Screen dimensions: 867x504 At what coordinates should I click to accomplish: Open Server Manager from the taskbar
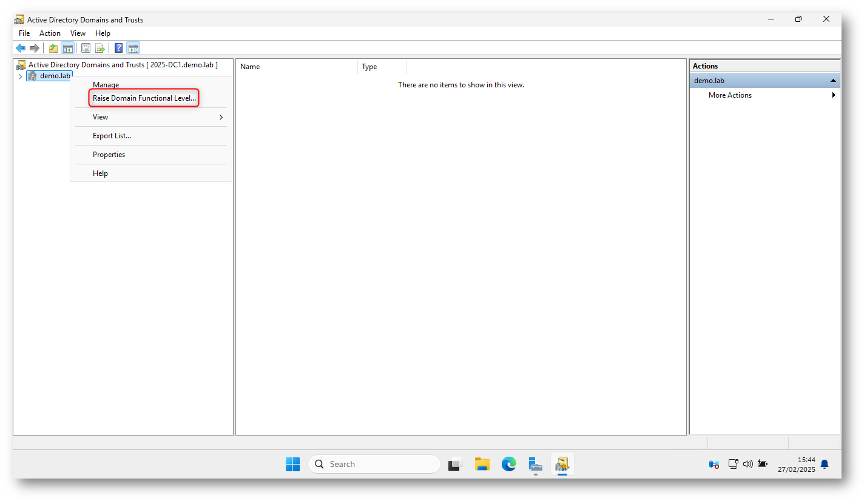click(x=535, y=464)
